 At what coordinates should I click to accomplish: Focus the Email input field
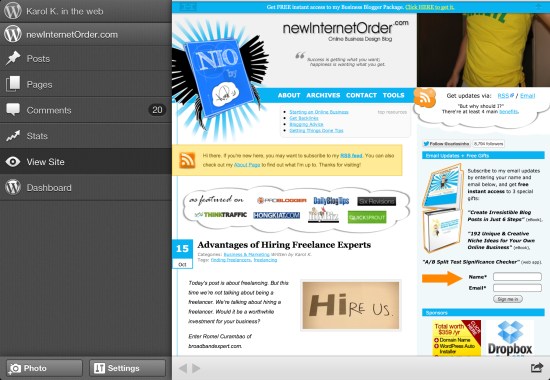517,288
